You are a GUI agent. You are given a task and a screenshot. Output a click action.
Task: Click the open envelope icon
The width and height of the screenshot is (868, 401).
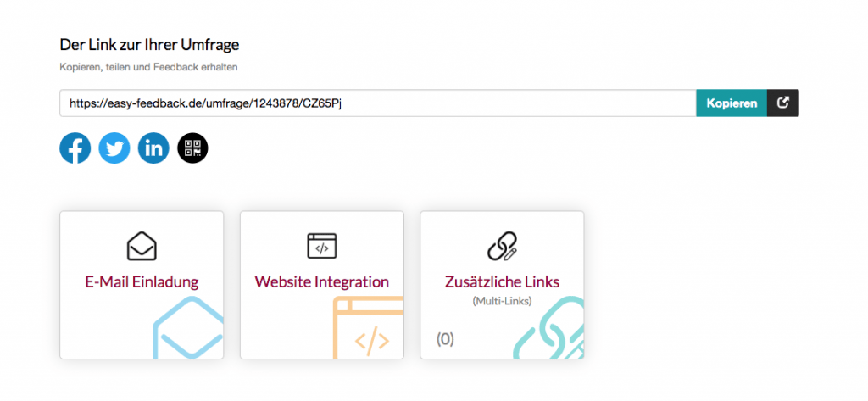point(142,246)
